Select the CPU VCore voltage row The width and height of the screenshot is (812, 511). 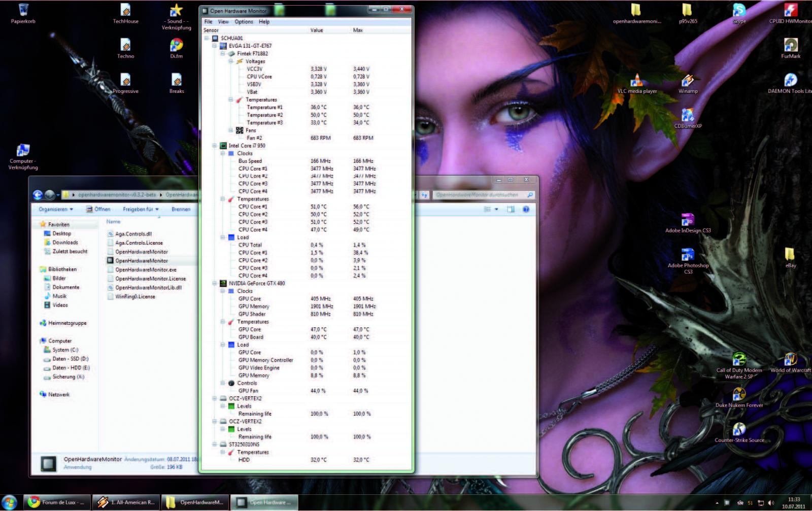pos(307,77)
